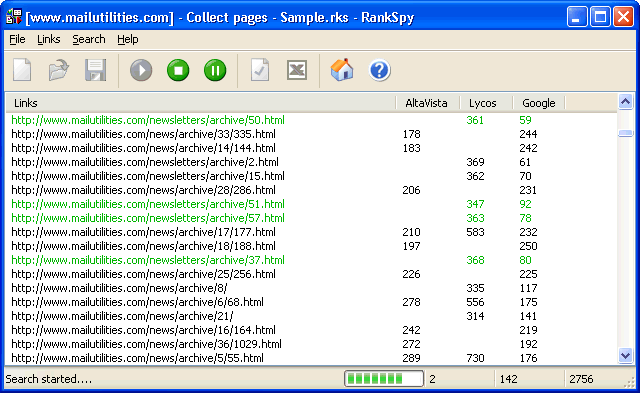Click the Lycos rank value 583
640x393 pixels.
coord(476,232)
